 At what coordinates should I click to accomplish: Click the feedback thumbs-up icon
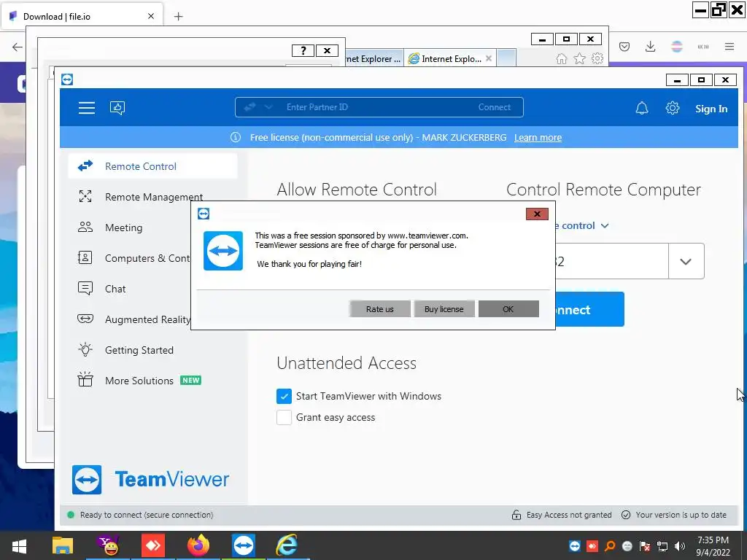117,108
